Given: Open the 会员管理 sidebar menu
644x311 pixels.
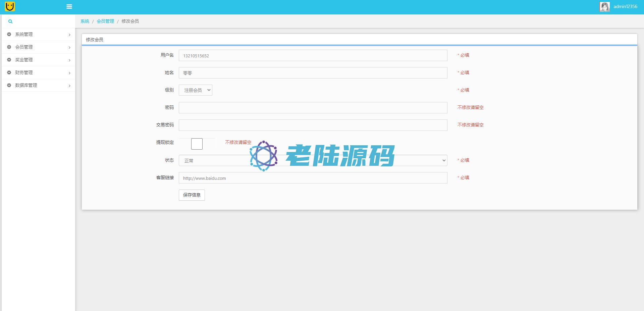Looking at the screenshot, I should pos(24,47).
